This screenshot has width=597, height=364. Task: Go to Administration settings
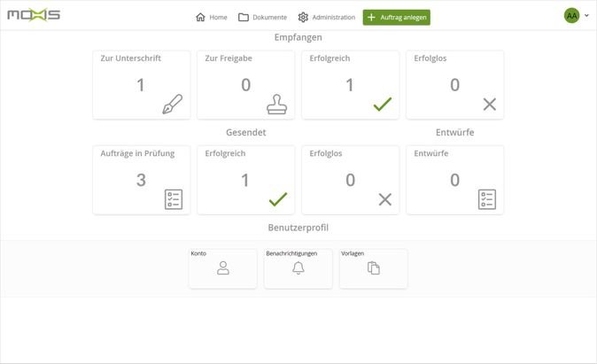coord(326,17)
